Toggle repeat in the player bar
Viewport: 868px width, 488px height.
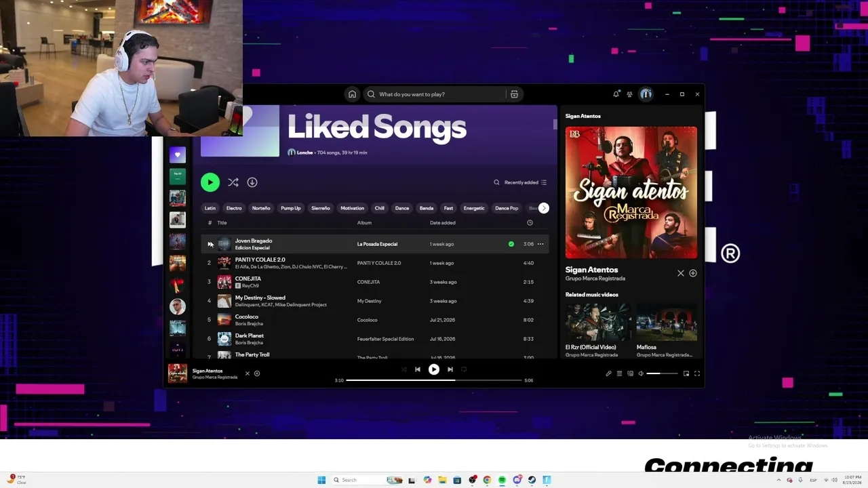[464, 369]
